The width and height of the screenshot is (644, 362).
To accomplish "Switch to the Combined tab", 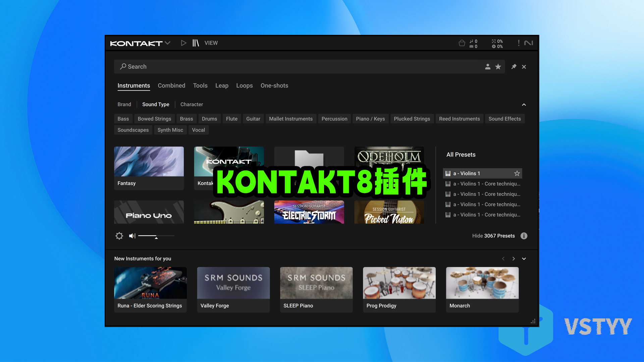I will pyautogui.click(x=171, y=85).
